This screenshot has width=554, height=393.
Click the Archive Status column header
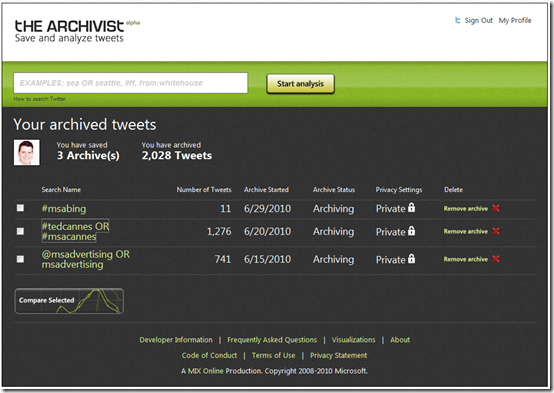[x=334, y=190]
